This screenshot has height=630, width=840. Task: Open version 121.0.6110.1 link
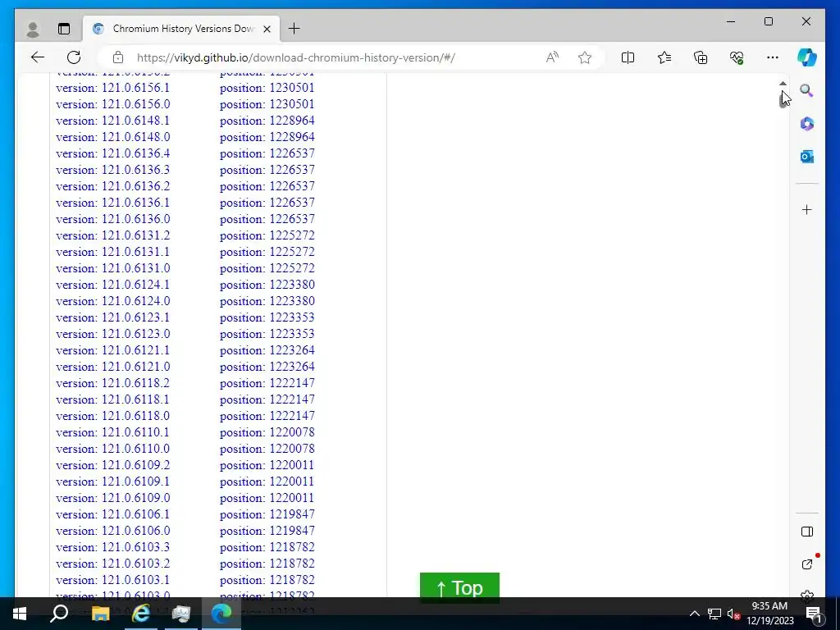point(112,432)
